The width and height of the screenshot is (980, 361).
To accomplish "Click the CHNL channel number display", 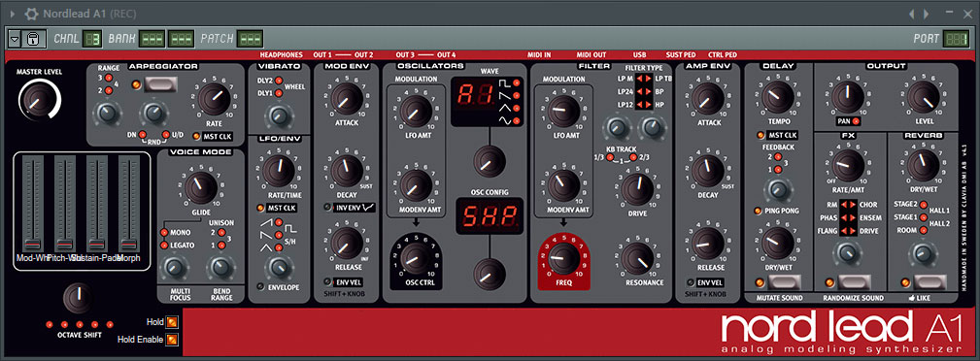I will pyautogui.click(x=92, y=39).
